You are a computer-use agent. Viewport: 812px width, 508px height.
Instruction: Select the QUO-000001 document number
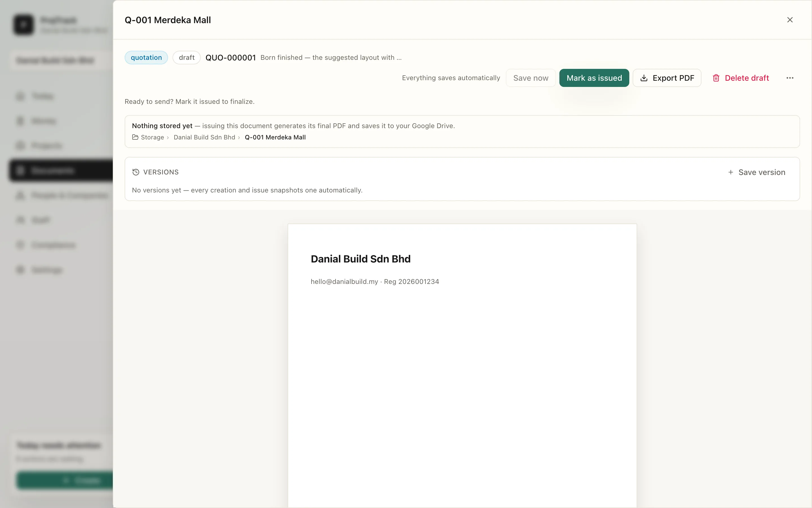(x=231, y=58)
